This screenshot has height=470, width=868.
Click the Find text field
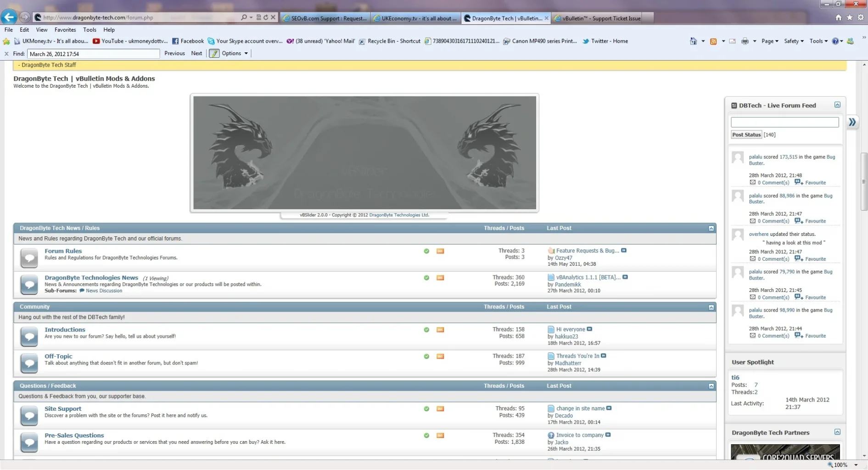(94, 54)
